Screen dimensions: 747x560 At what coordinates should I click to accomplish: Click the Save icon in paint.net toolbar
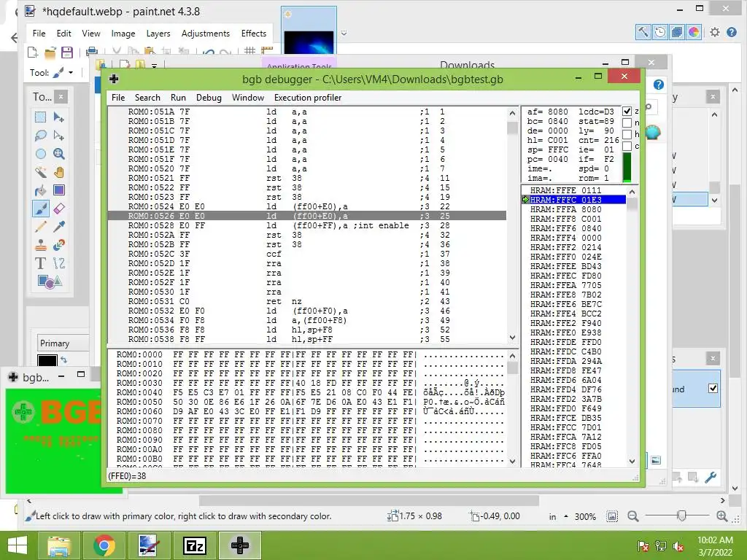66,52
